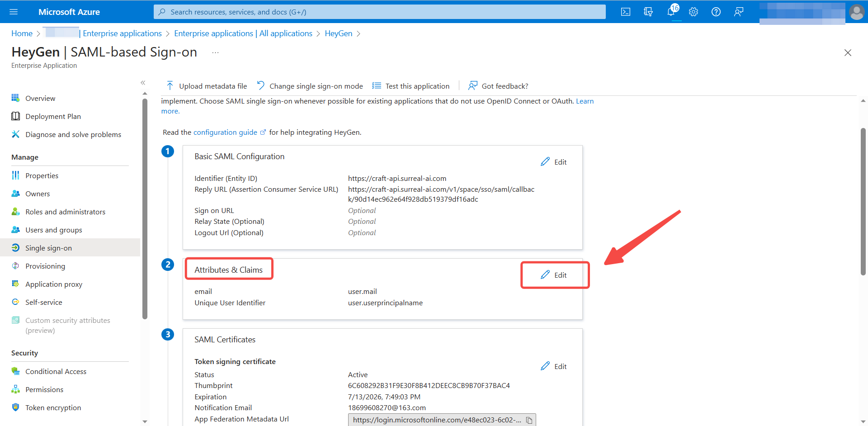
Task: Click the Self-service sidebar icon
Action: [15, 302]
